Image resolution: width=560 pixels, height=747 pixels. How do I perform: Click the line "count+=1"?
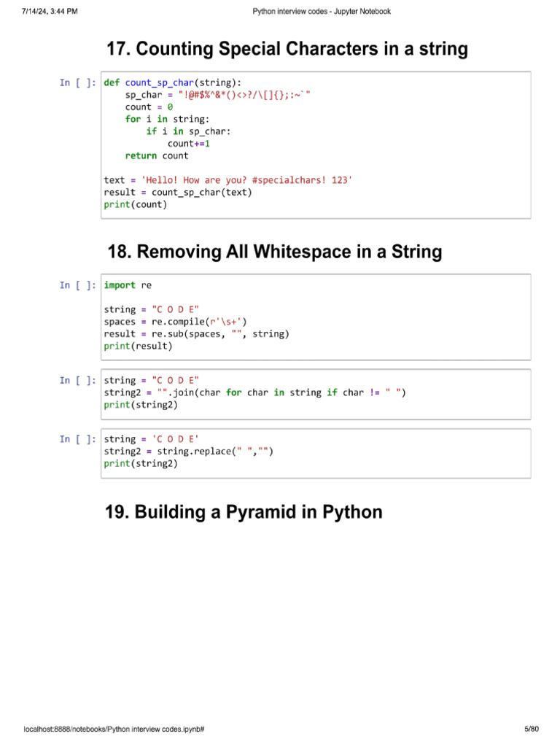coord(189,144)
